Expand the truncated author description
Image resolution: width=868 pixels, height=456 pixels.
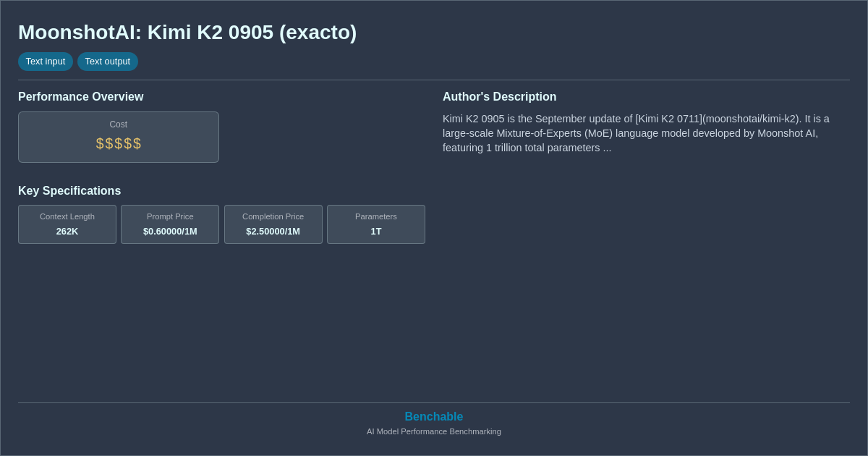point(636,133)
